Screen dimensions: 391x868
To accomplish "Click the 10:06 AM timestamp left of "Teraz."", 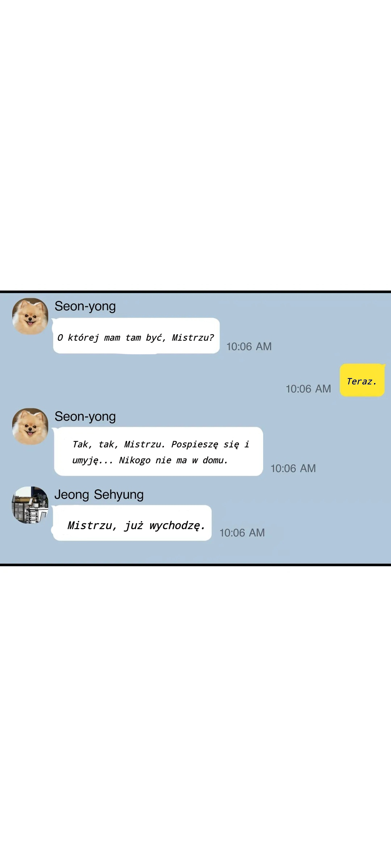I will [x=308, y=389].
